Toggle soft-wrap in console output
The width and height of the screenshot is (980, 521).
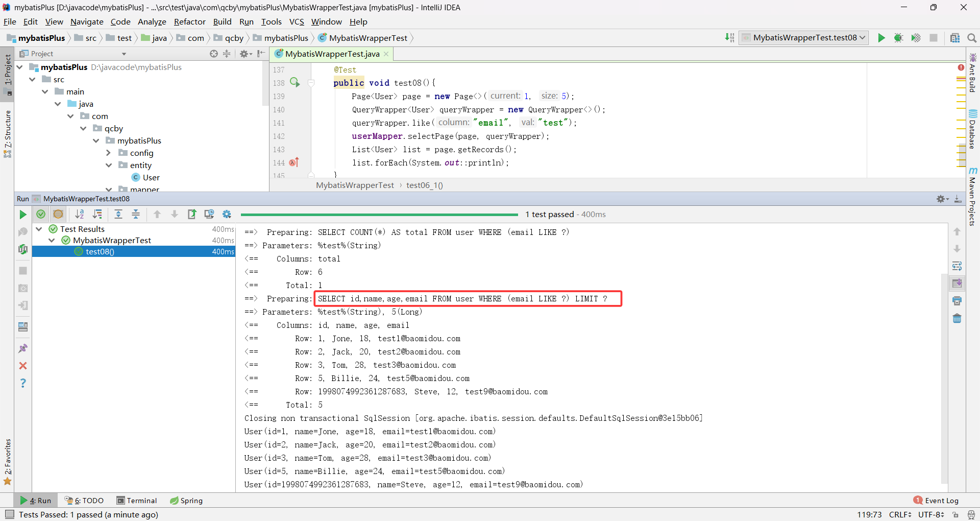tap(957, 266)
